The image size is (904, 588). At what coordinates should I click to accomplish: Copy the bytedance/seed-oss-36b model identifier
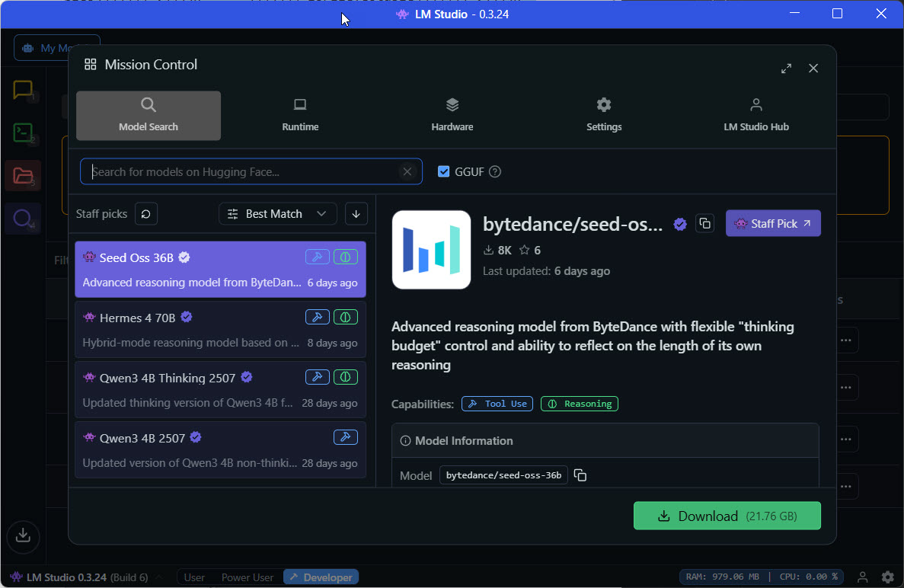580,475
